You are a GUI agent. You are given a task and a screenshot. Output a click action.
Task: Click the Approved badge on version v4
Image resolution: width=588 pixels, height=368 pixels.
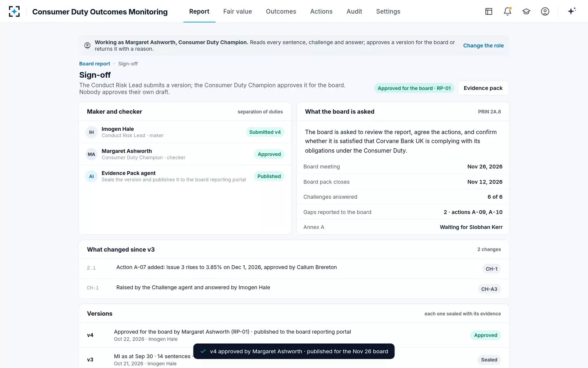[x=486, y=335]
